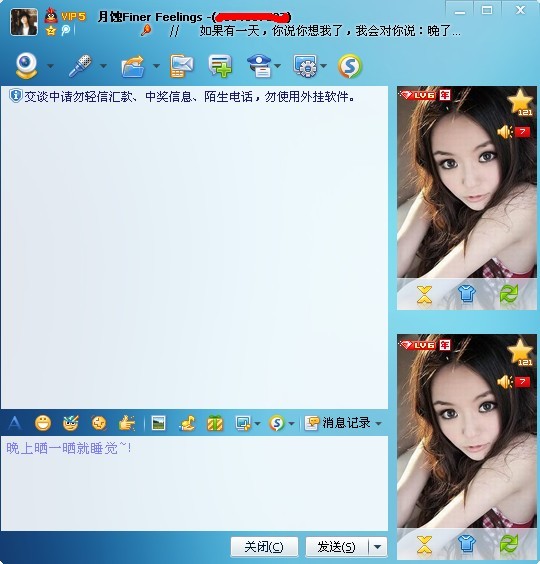Click the speaker icon on lower portrait

tap(505, 382)
